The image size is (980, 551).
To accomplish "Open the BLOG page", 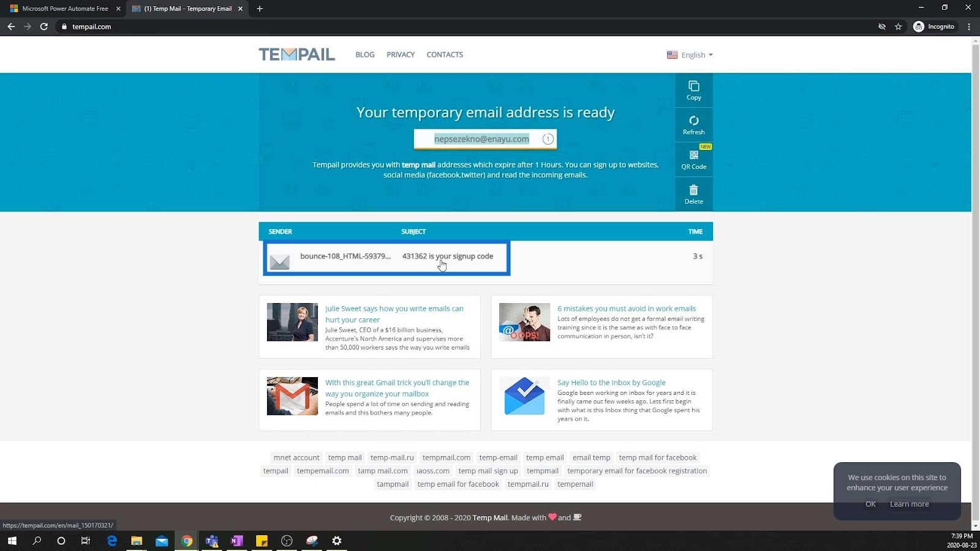I will tap(365, 54).
